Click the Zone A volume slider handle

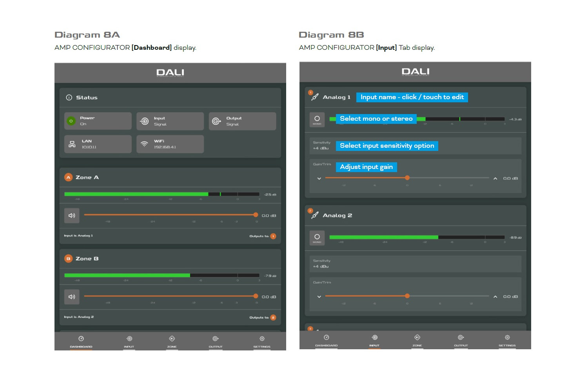pyautogui.click(x=256, y=215)
